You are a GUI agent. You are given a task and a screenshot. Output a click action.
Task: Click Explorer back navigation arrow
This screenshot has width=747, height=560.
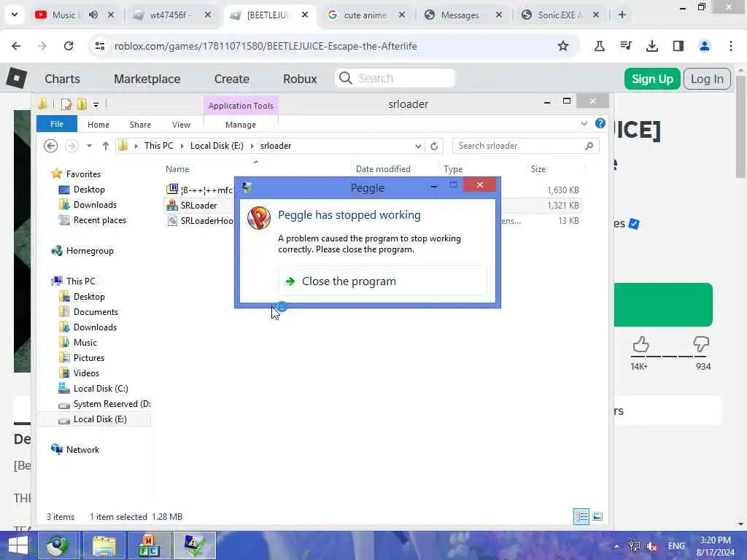[50, 146]
